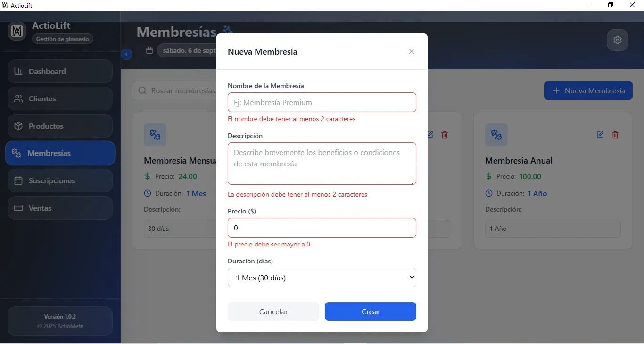
Task: Click the Precio ($) input field
Action: [x=322, y=228]
